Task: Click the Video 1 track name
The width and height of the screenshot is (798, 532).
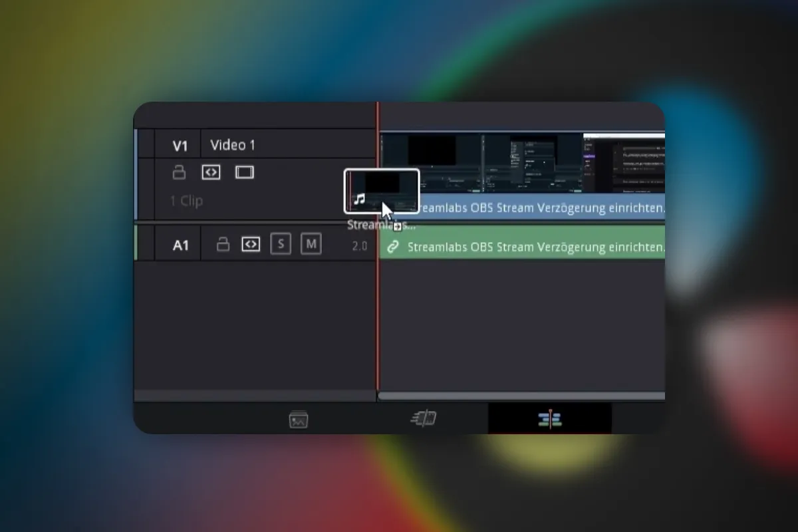Action: coord(232,145)
